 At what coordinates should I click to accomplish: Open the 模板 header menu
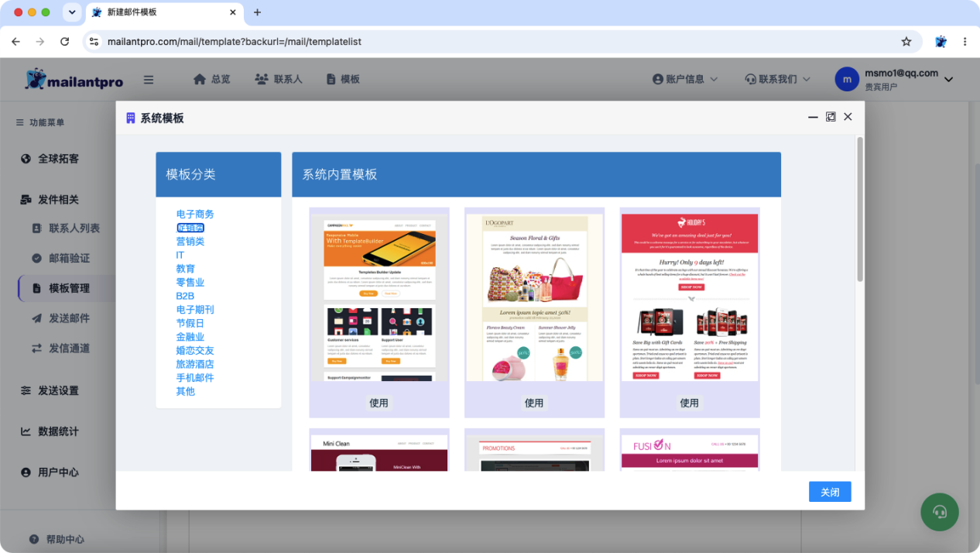point(343,79)
